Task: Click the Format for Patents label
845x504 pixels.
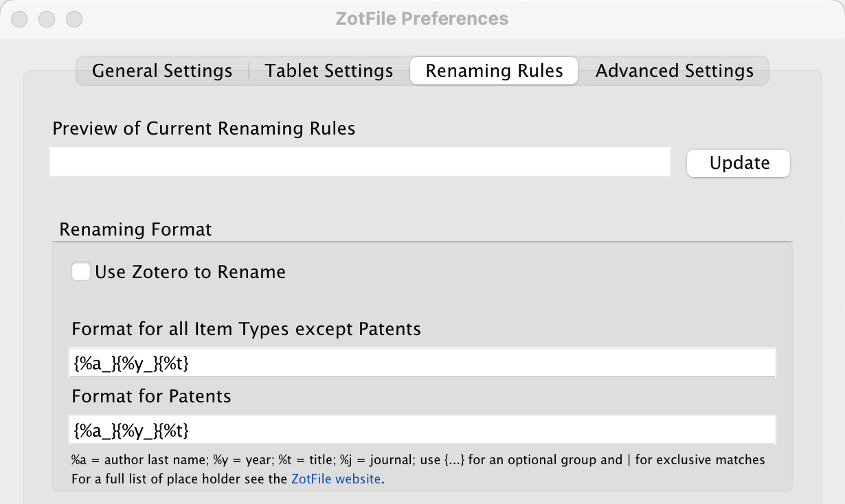Action: click(151, 396)
